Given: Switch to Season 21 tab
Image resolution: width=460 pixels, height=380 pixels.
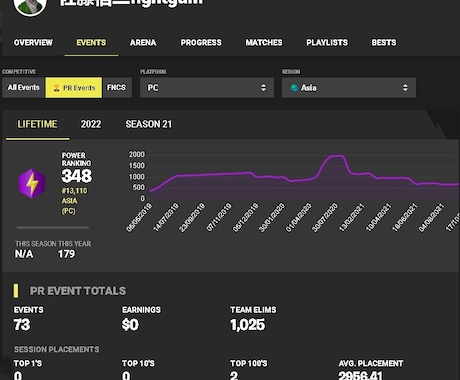Looking at the screenshot, I should tap(149, 124).
